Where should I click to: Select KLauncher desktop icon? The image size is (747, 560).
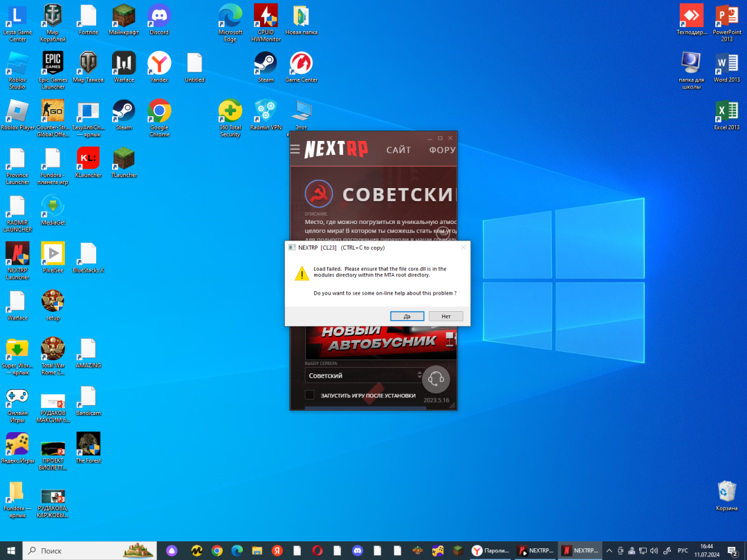(88, 162)
